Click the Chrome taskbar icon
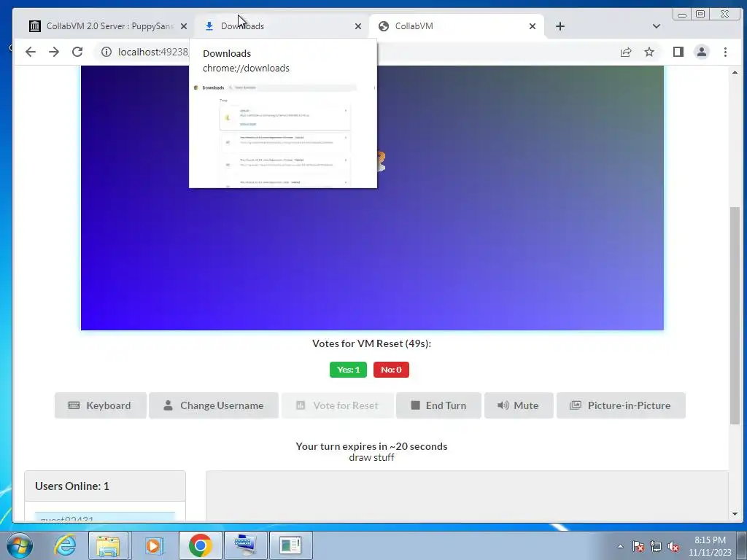 pos(200,545)
